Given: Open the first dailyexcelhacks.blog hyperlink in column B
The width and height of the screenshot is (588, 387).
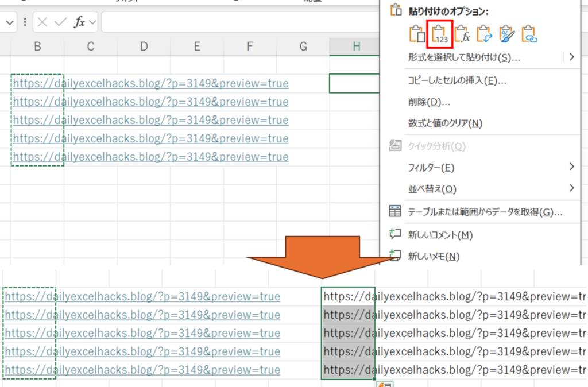Looking at the screenshot, I should tap(150, 84).
